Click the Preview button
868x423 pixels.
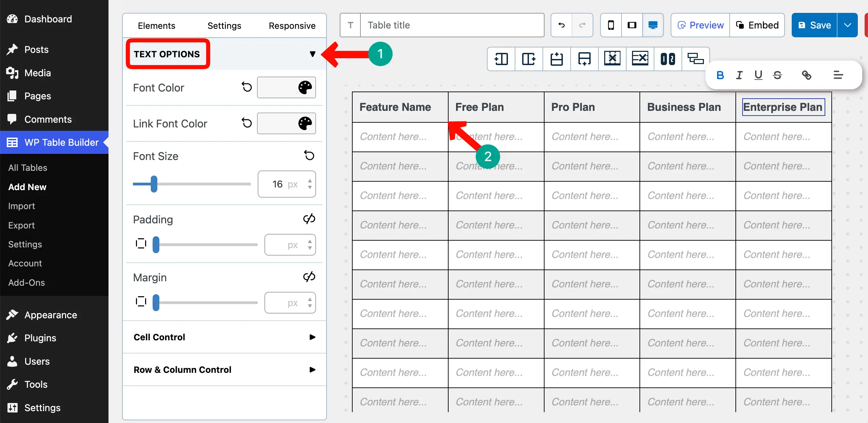click(x=700, y=25)
